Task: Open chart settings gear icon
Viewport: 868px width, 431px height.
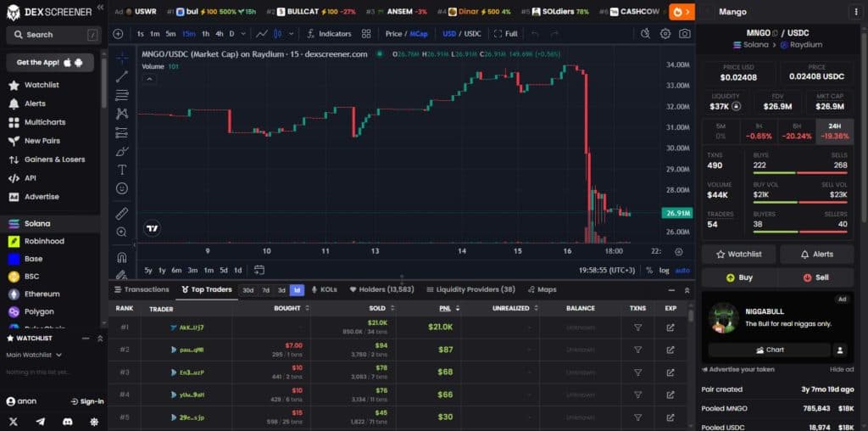Action: pos(665,34)
